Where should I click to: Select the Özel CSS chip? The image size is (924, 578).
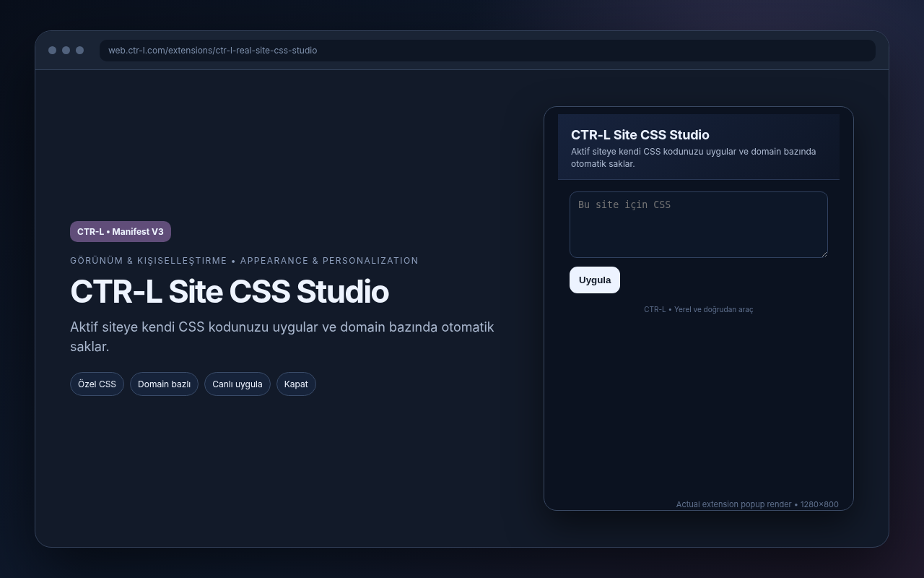tap(97, 384)
